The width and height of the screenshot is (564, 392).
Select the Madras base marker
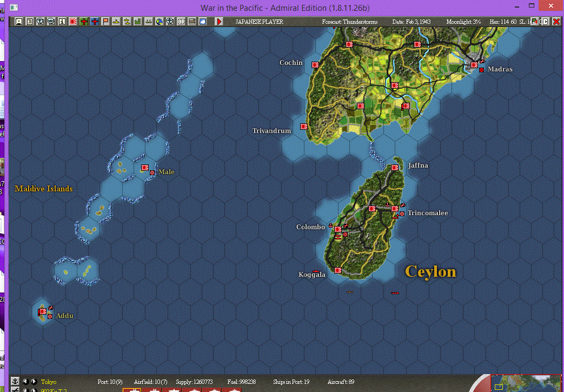coord(474,65)
